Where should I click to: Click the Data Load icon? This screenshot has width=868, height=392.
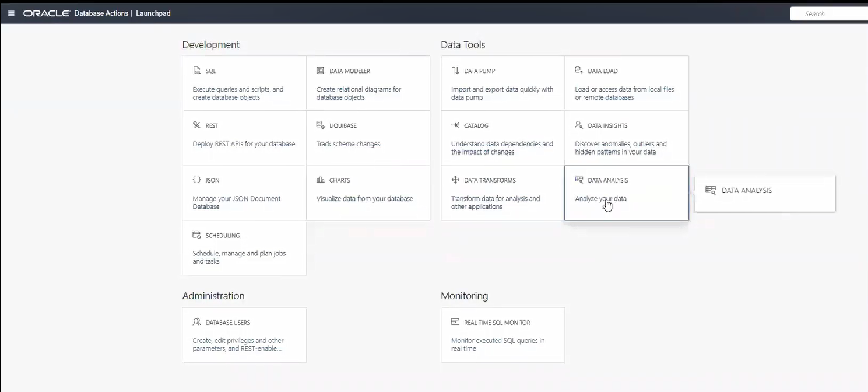579,71
